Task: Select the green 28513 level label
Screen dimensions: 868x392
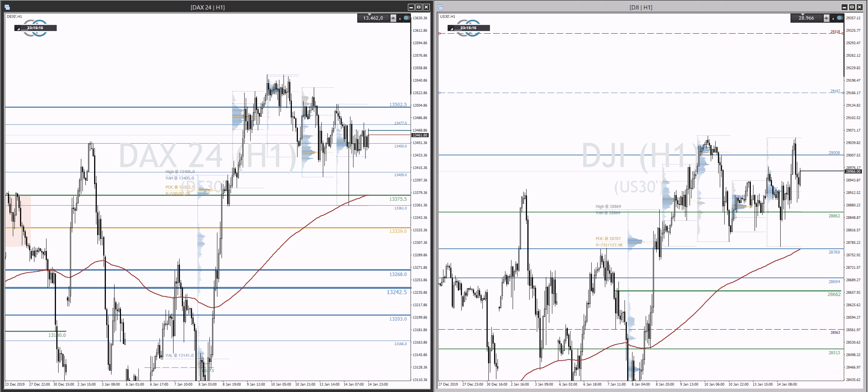Action: tap(834, 352)
